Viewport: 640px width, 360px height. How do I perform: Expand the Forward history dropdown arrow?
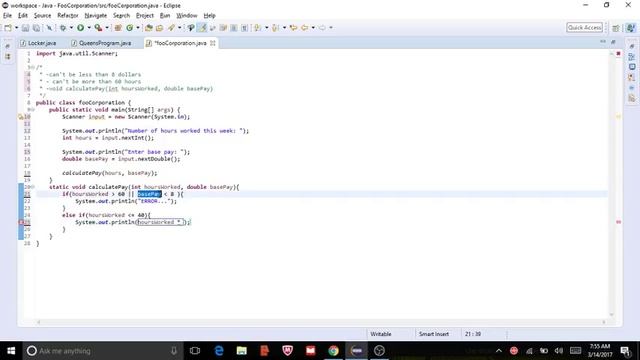tap(331, 28)
